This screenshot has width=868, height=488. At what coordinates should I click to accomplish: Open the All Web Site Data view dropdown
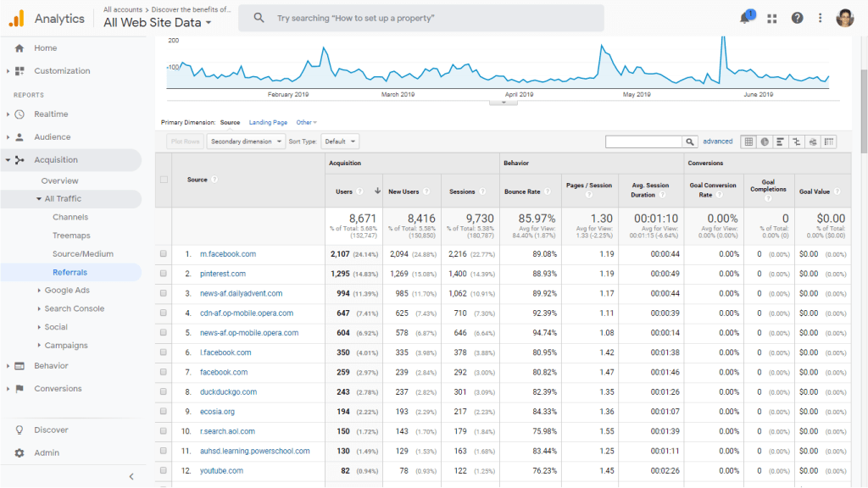157,23
